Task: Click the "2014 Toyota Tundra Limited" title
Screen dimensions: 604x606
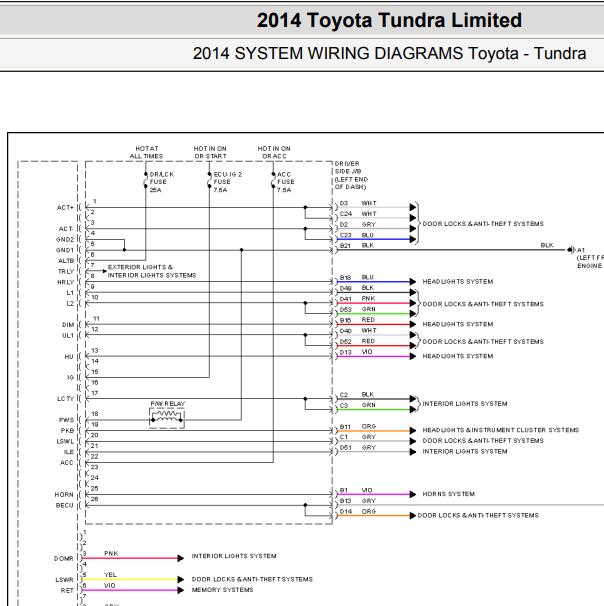Action: (x=389, y=20)
